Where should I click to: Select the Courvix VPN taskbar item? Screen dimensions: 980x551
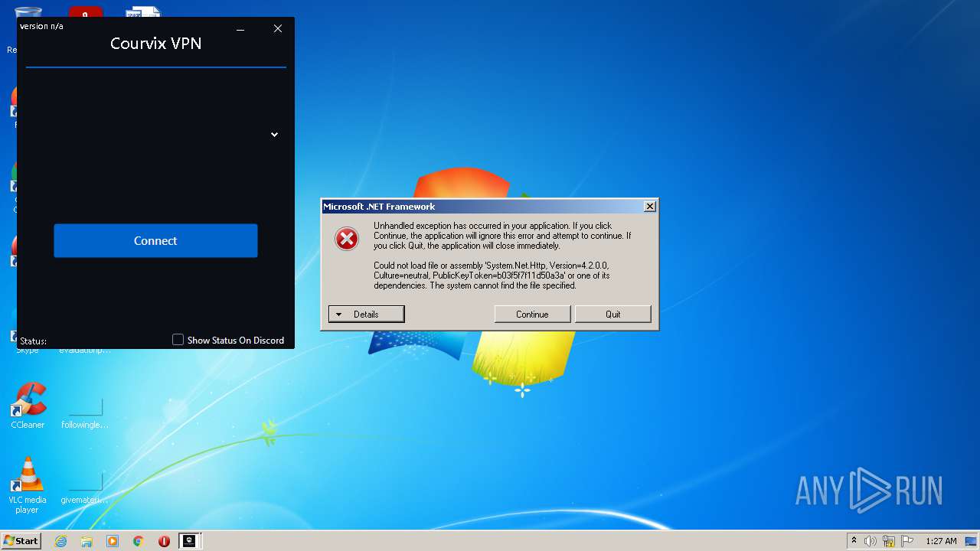pyautogui.click(x=188, y=541)
